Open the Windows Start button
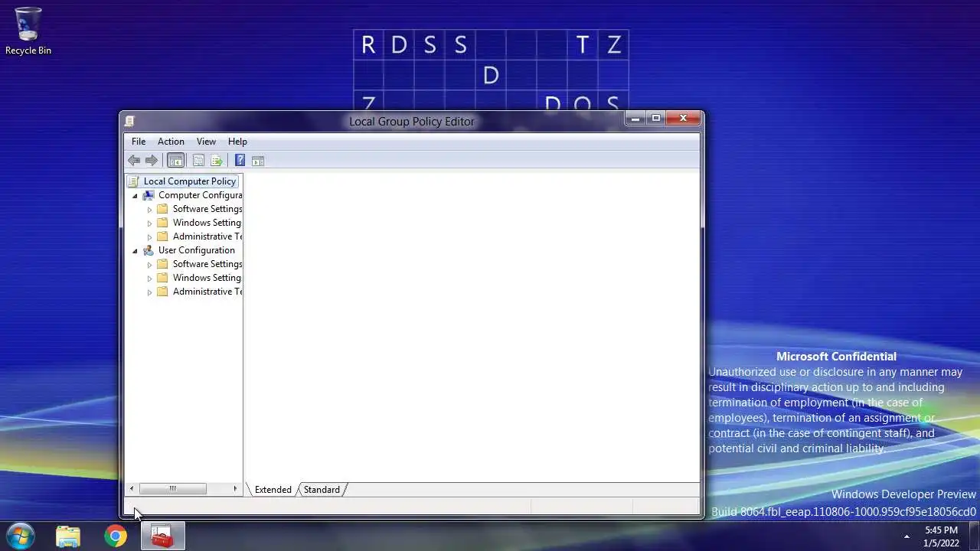Viewport: 980px width, 551px height. (20, 536)
